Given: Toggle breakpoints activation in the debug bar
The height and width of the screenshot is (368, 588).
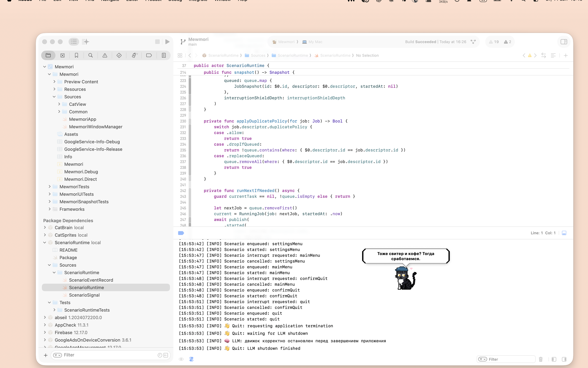Looking at the screenshot, I should (x=181, y=233).
